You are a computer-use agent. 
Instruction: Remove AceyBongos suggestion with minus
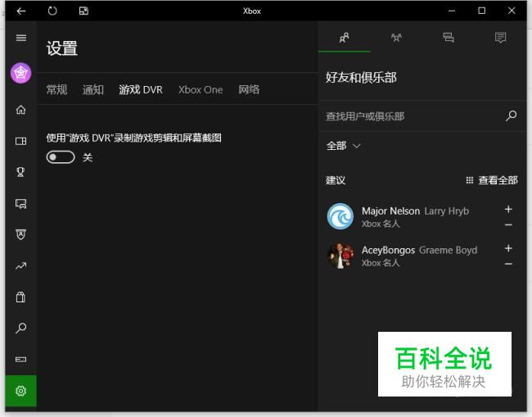tap(508, 264)
